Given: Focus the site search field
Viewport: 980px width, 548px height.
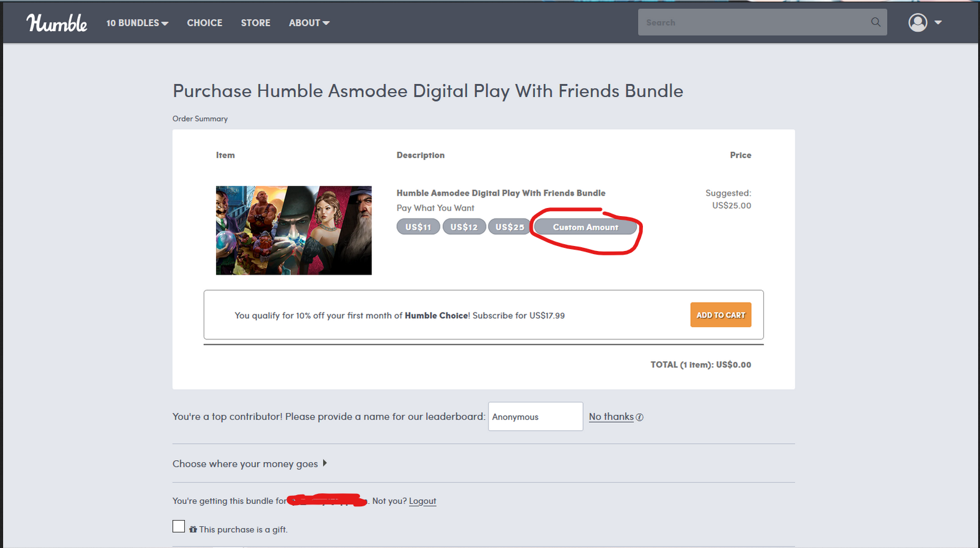Looking at the screenshot, I should tap(763, 22).
